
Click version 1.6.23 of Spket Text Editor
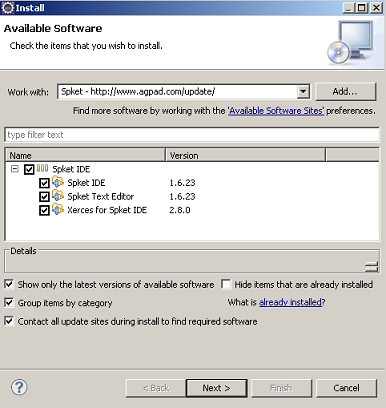182,196
